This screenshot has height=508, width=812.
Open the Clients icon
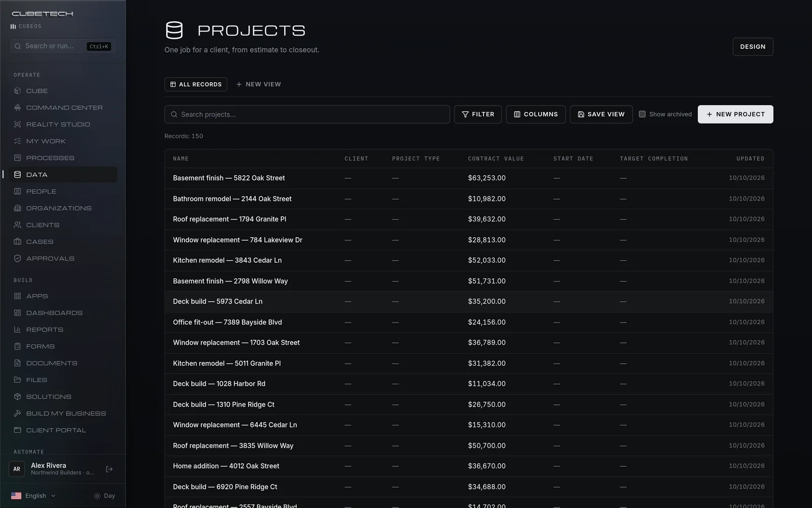[17, 225]
